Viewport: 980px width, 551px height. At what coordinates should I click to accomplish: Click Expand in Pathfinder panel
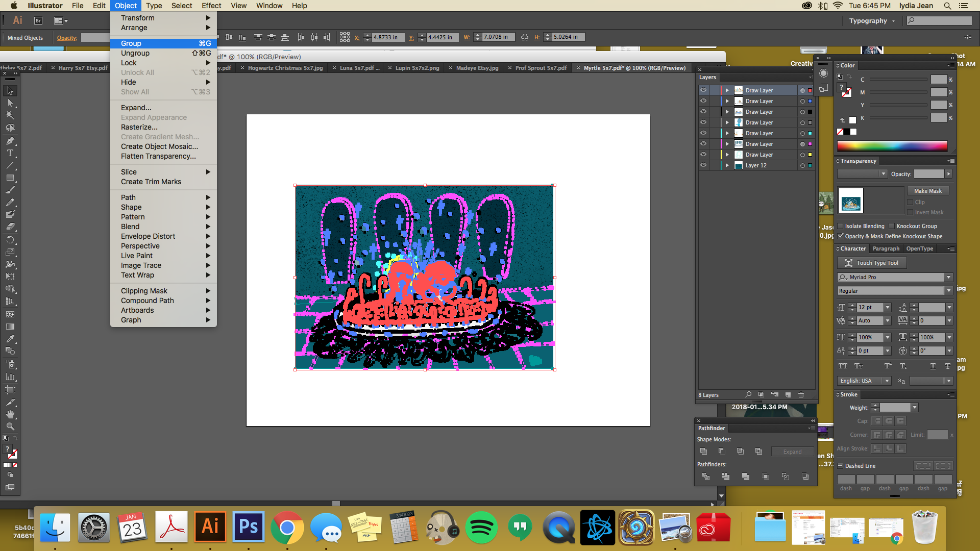click(x=792, y=451)
